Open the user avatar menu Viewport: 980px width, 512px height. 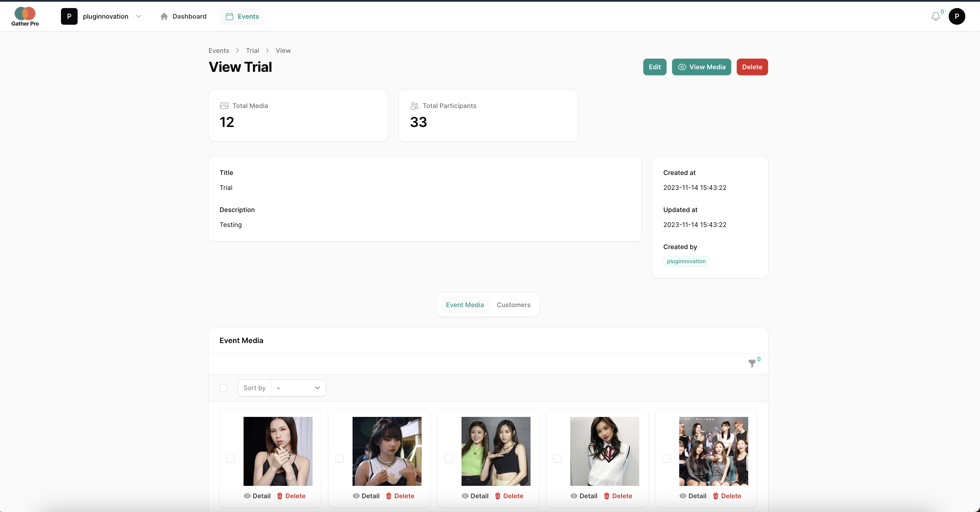pyautogui.click(x=956, y=16)
